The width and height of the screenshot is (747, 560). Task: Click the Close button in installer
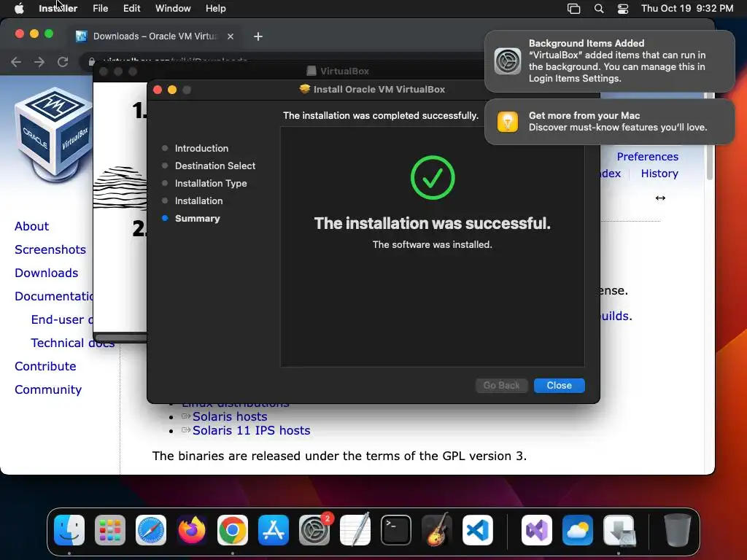[560, 385]
